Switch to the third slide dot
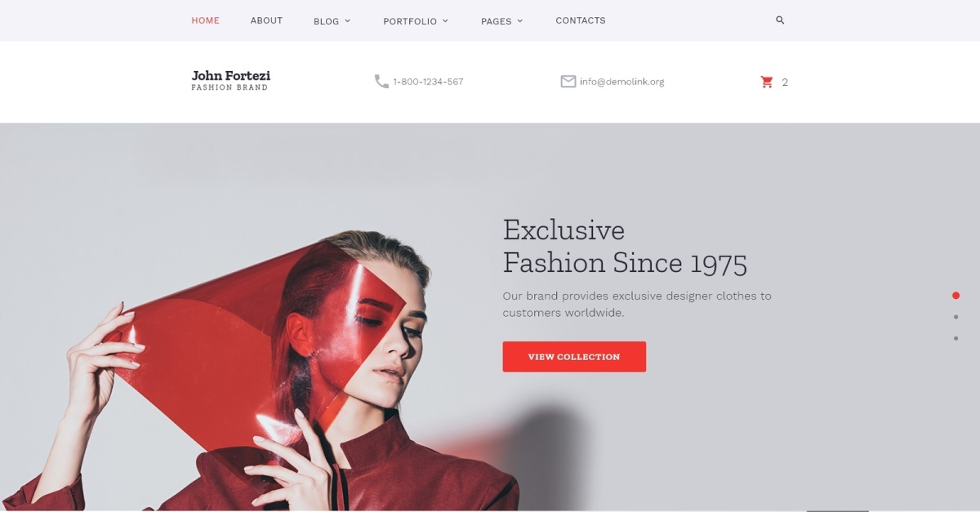The height and width of the screenshot is (512, 980). pos(955,338)
